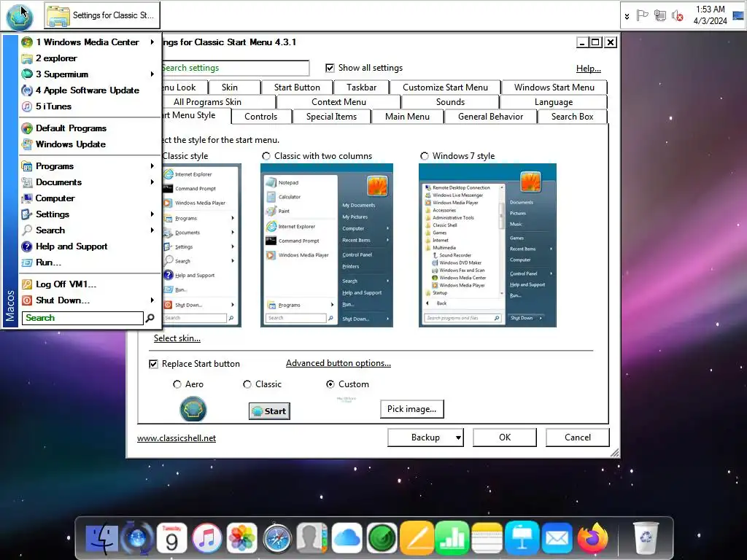Click the Help... link
Screen dimensions: 747x560
589,69
